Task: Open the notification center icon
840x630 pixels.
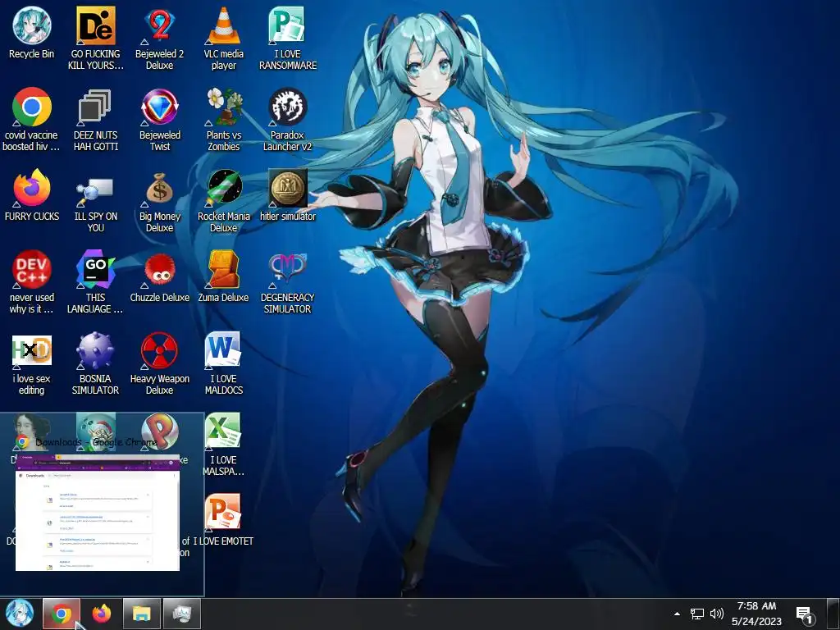Action: [804, 615]
